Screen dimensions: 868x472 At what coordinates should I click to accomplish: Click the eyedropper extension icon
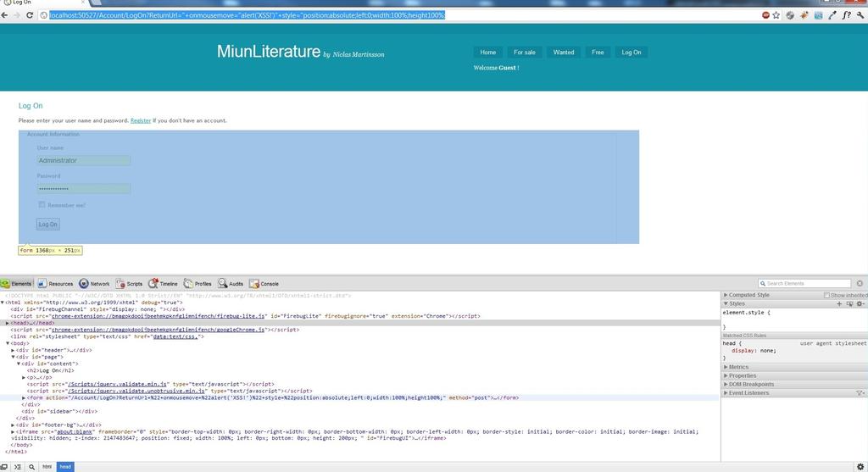832,15
